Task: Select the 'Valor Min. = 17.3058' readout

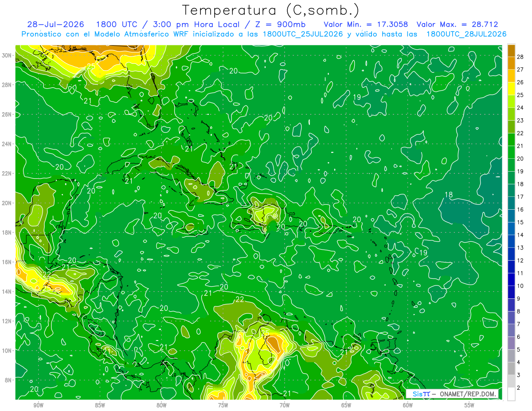Action: [366, 24]
